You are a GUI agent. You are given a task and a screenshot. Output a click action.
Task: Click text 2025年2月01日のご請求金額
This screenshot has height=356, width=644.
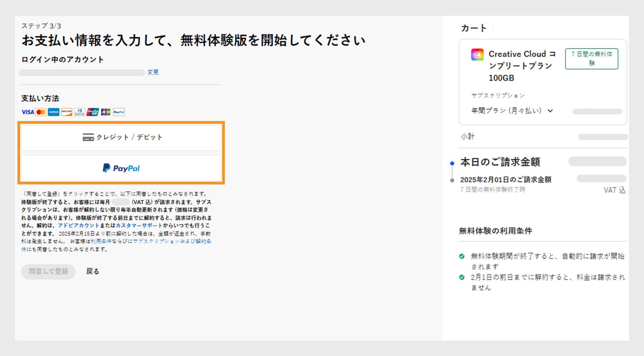tap(506, 180)
